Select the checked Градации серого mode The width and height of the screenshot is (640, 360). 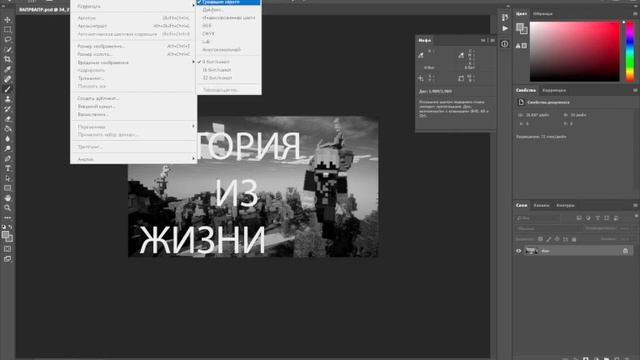[229, 2]
